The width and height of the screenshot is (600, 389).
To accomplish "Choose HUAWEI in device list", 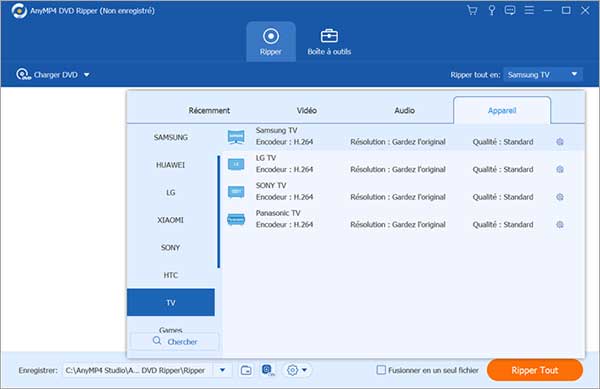I will pyautogui.click(x=171, y=165).
